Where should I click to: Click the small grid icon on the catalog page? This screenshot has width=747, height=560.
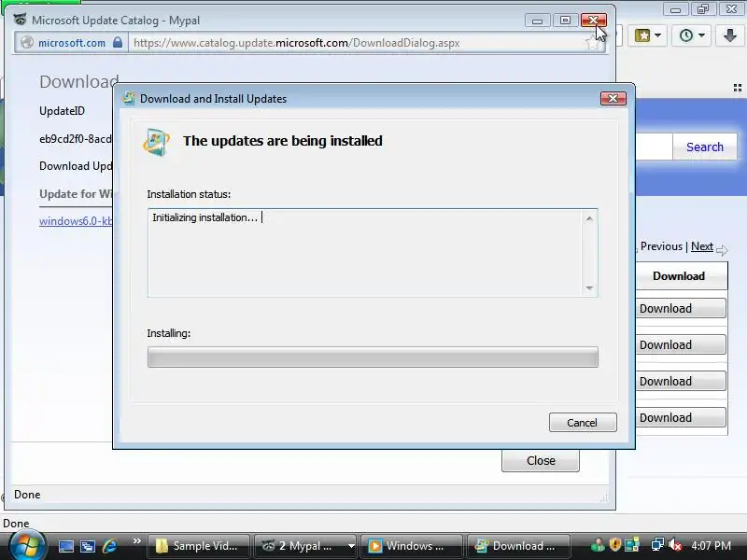tap(738, 88)
